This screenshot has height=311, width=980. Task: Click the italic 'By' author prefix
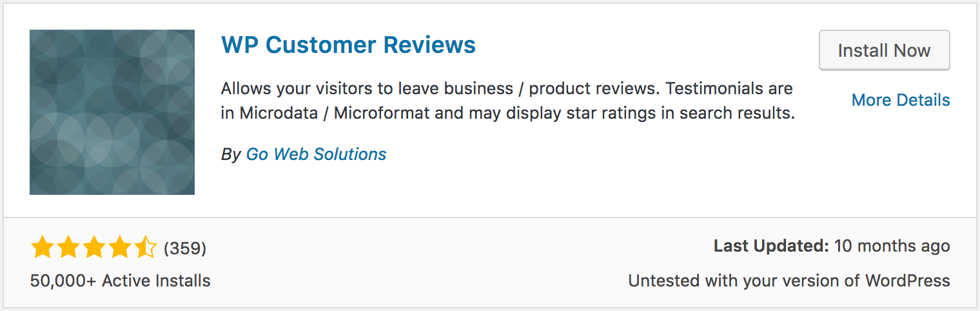(x=231, y=155)
